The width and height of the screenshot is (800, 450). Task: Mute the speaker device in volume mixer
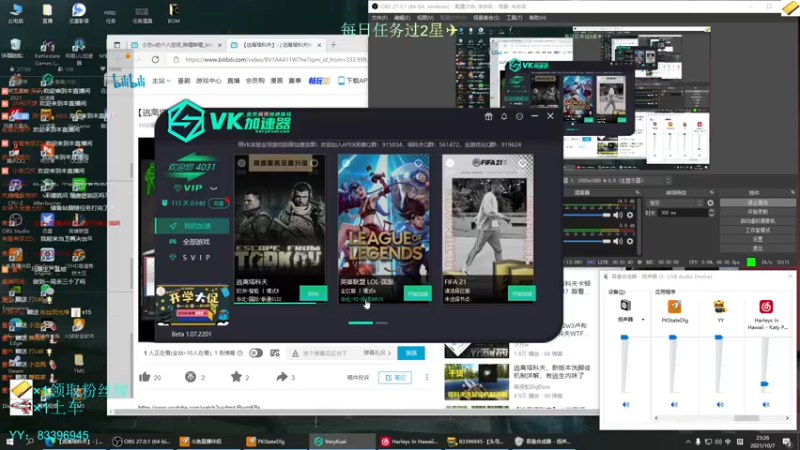pyautogui.click(x=626, y=405)
